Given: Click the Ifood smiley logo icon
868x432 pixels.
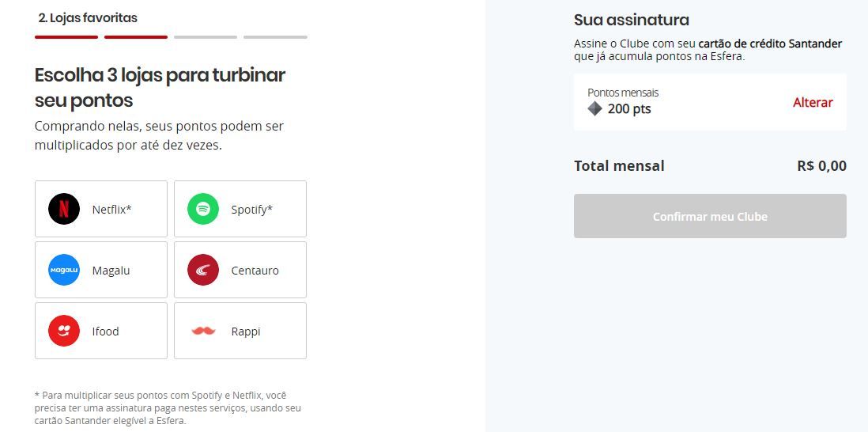Looking at the screenshot, I should [x=64, y=331].
